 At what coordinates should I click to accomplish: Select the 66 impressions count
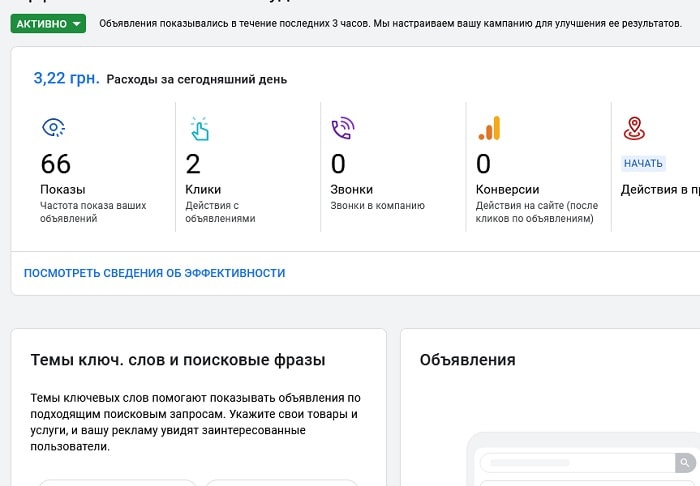coord(56,164)
